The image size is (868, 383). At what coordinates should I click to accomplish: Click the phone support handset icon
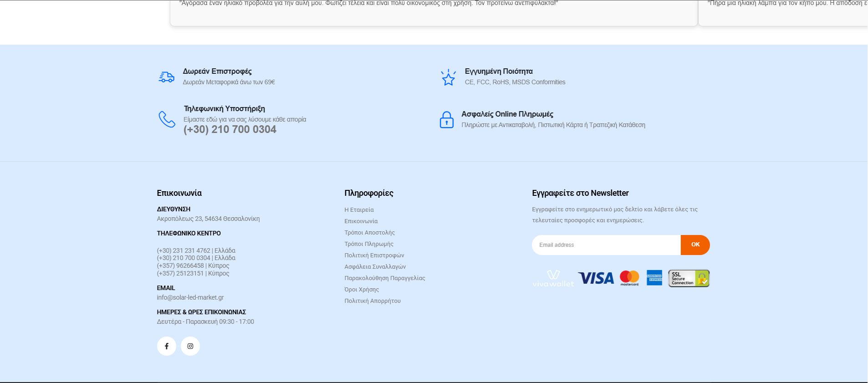pyautogui.click(x=167, y=119)
